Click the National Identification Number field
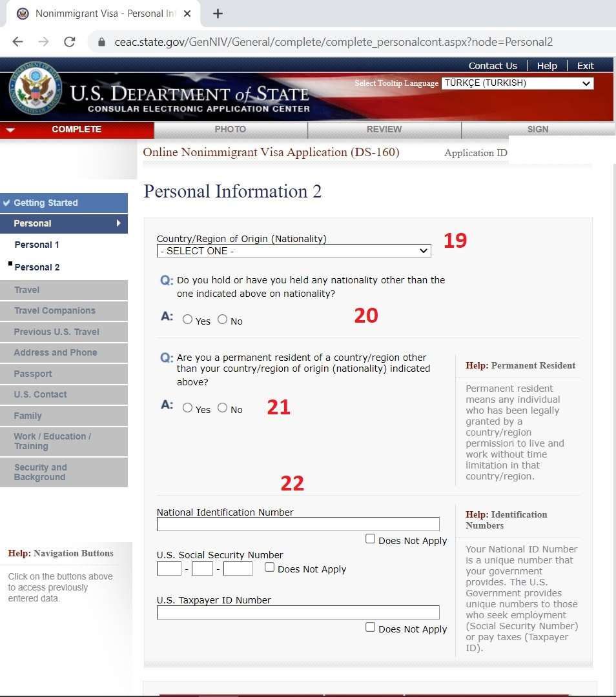616x697 pixels. [x=298, y=524]
